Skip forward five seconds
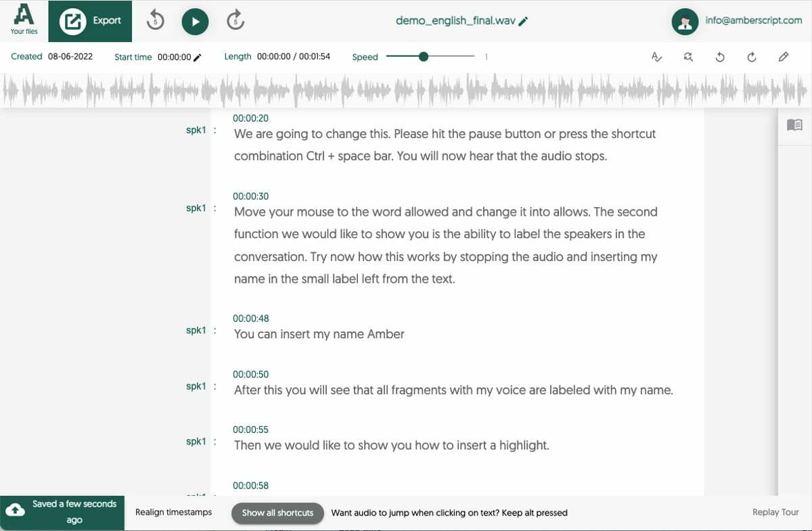Image resolution: width=812 pixels, height=531 pixels. 235,21
